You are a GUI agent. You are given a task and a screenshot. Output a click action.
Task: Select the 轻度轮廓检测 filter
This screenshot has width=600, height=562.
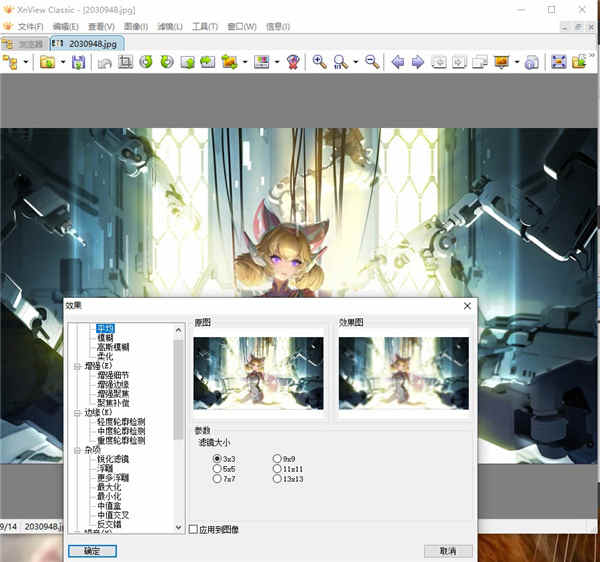pos(121,422)
